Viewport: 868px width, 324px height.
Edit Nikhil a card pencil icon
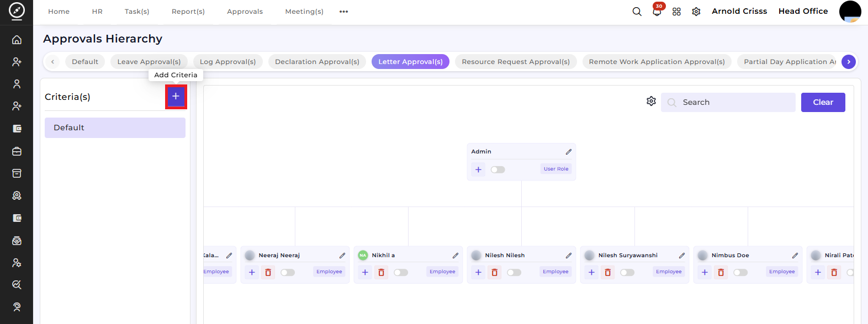456,256
